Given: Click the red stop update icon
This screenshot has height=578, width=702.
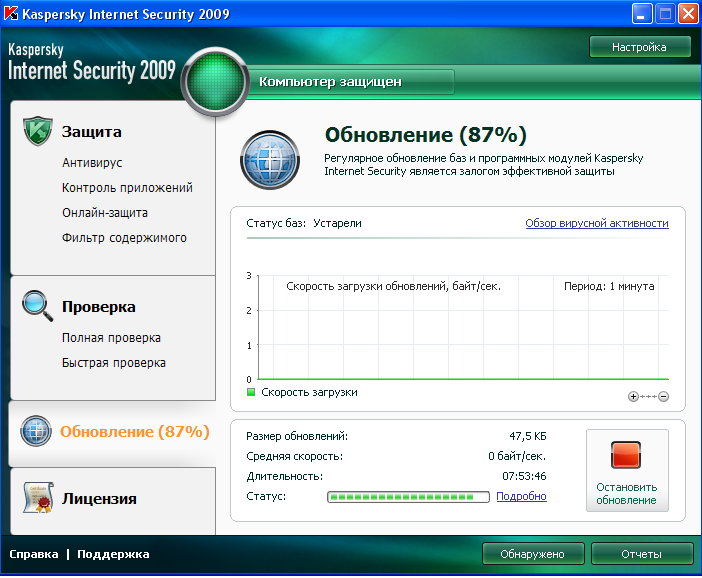Looking at the screenshot, I should click(626, 456).
